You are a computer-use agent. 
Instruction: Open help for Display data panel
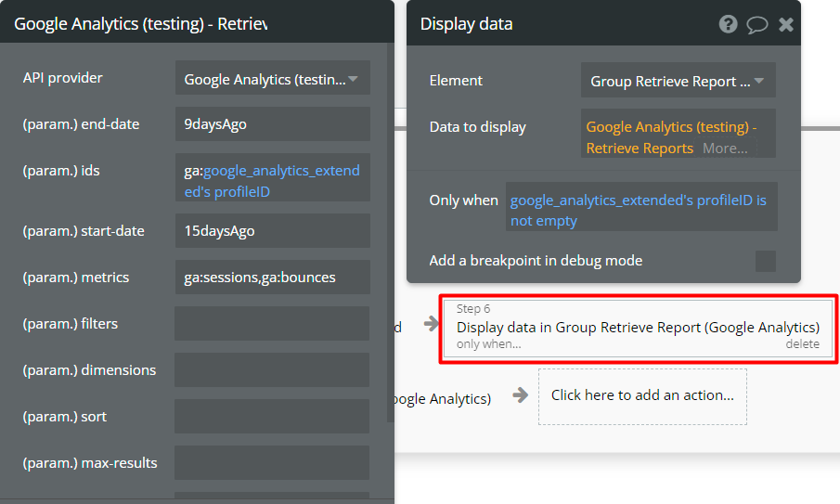click(x=728, y=24)
